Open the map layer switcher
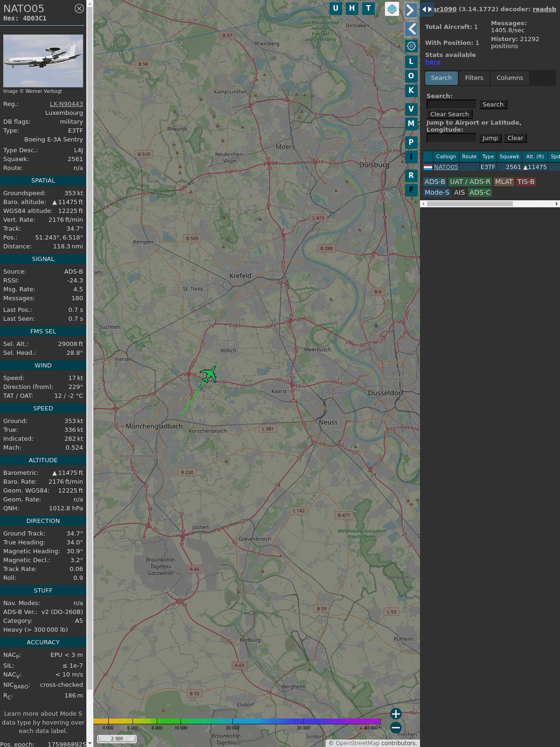This screenshot has width=560, height=747. [392, 9]
